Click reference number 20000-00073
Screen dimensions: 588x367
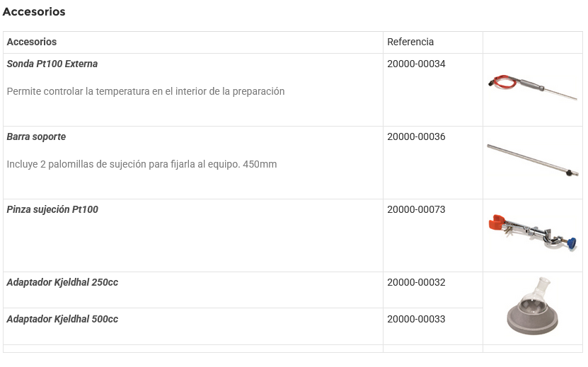[416, 209]
